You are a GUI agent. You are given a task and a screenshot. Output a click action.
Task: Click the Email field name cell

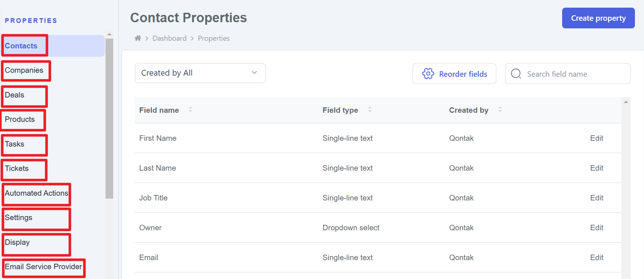(148, 258)
